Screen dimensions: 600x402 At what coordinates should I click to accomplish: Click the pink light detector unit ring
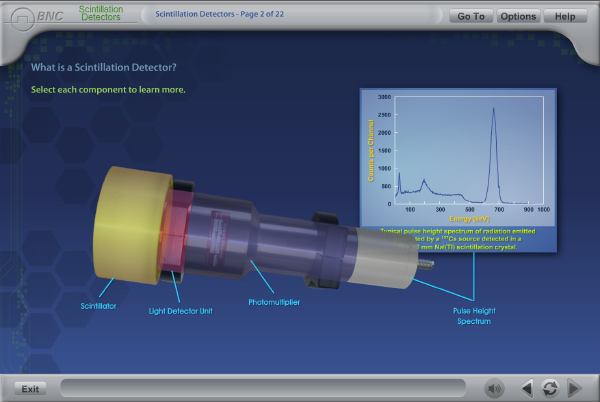[x=177, y=231]
